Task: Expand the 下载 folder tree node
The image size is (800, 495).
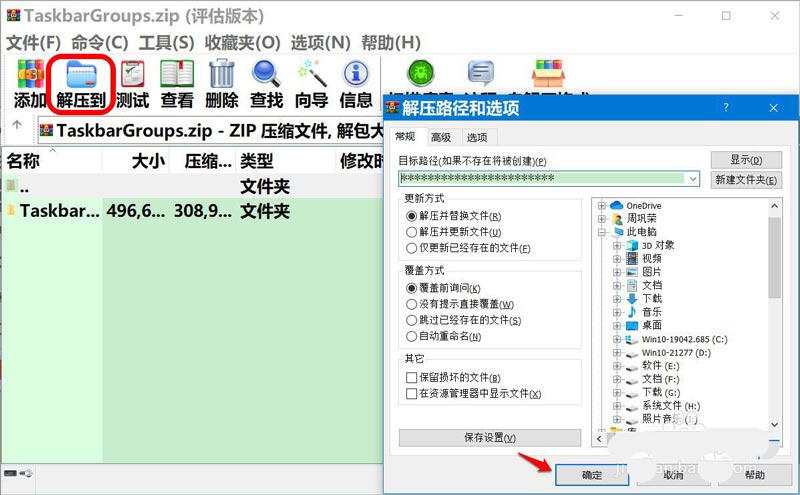Action: (617, 299)
